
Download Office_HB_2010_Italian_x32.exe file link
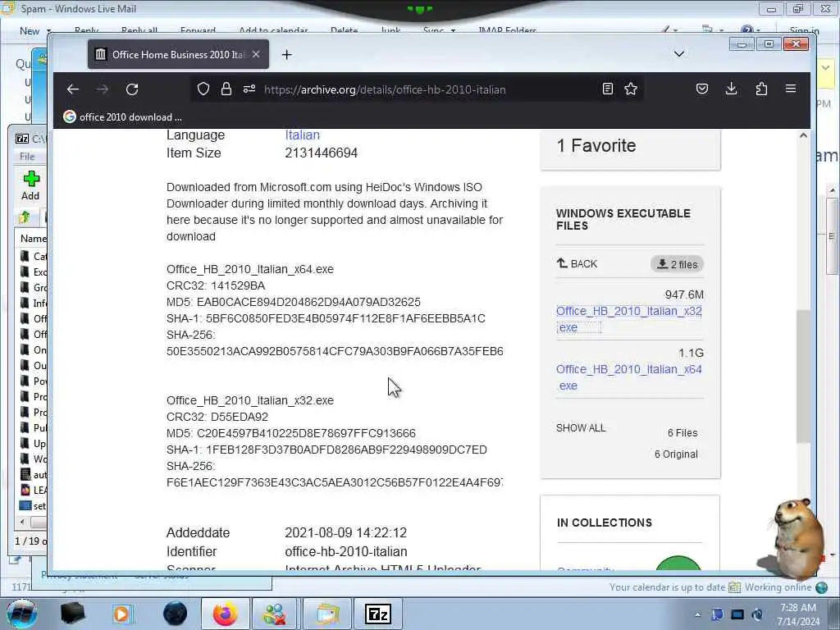[x=629, y=319]
